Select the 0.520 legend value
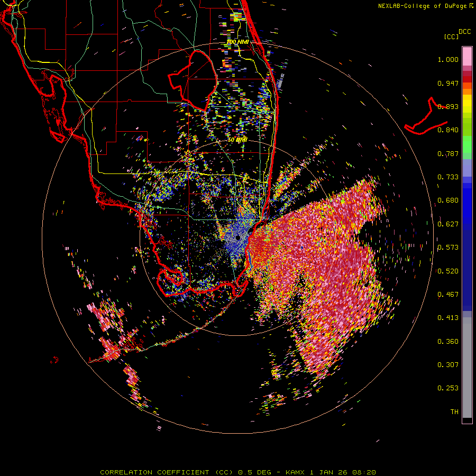Viewport: 476px width, 476px height. tap(448, 271)
